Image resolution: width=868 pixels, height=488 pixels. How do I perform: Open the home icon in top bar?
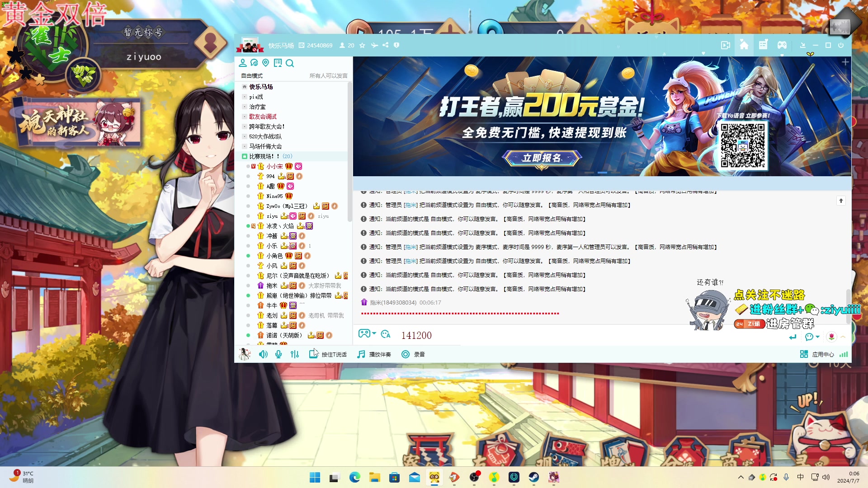(744, 45)
